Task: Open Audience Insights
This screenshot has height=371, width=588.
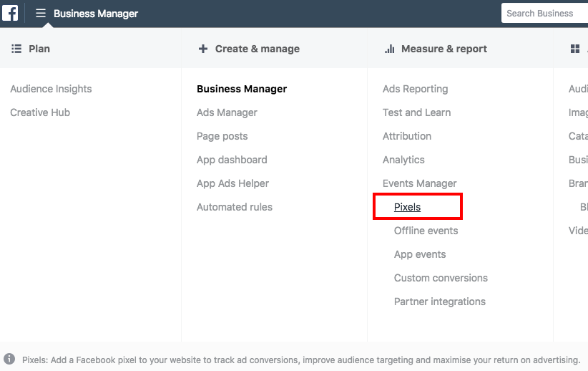Action: pyautogui.click(x=51, y=89)
